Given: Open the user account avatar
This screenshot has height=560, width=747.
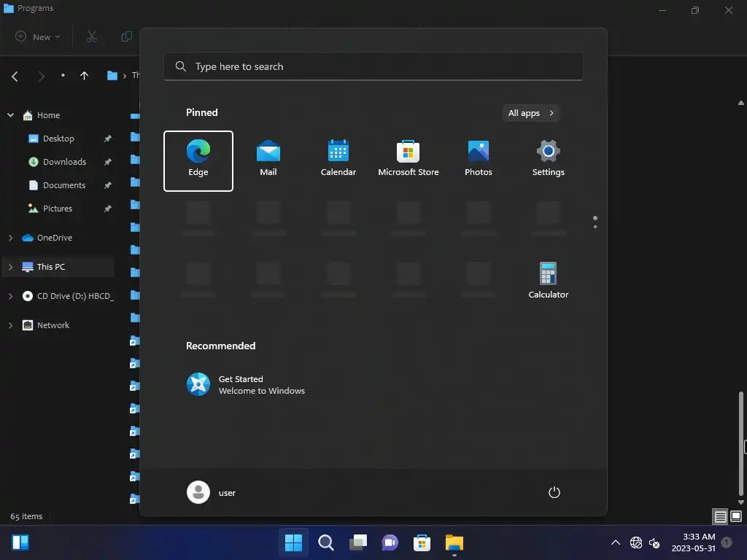Looking at the screenshot, I should tap(198, 492).
